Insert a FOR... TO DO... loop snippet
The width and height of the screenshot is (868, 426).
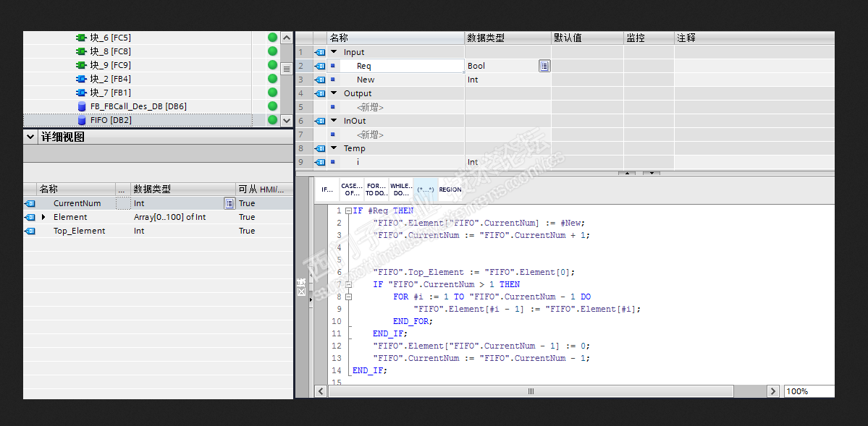pos(376,189)
